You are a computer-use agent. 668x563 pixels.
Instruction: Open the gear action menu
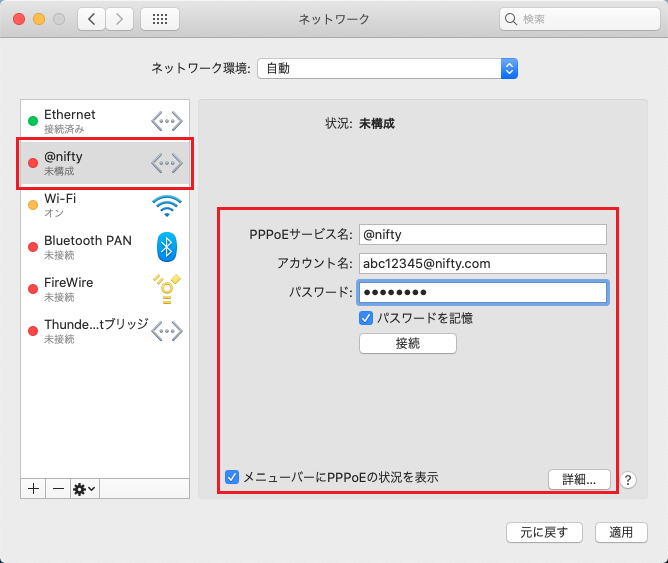[84, 488]
